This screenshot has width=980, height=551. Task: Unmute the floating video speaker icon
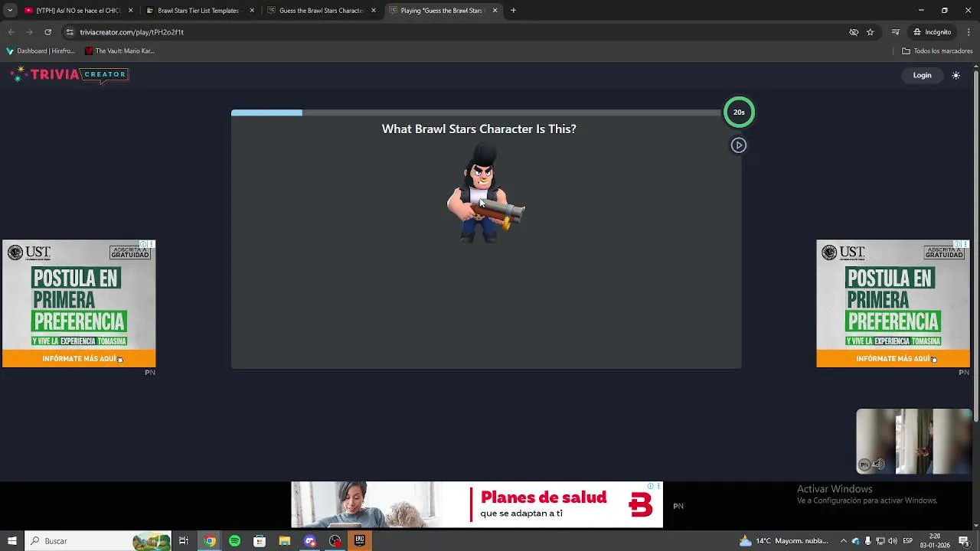[879, 464]
